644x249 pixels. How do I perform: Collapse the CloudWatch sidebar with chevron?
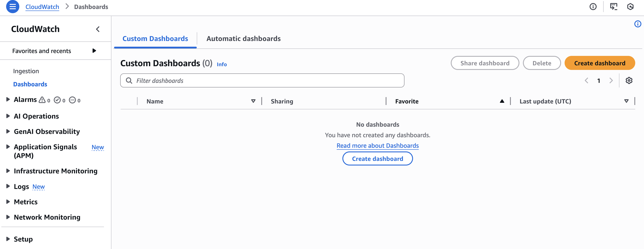coord(98,29)
